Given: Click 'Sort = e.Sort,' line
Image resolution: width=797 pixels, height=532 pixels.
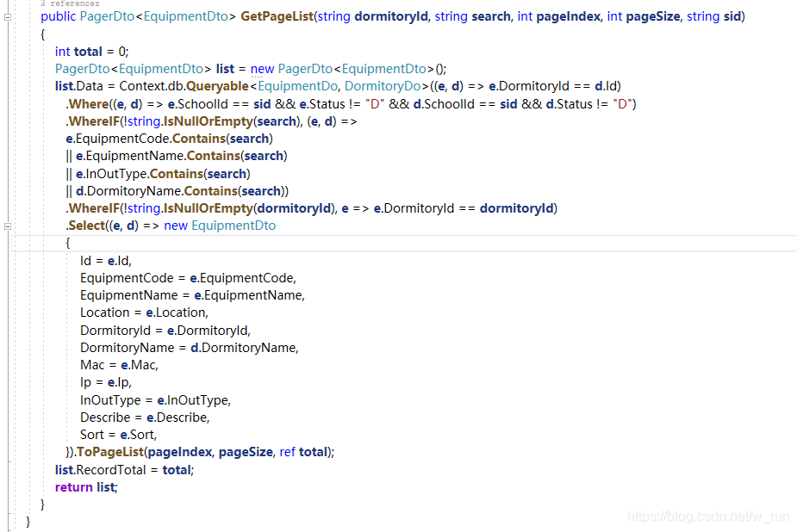Looking at the screenshot, I should [x=118, y=435].
